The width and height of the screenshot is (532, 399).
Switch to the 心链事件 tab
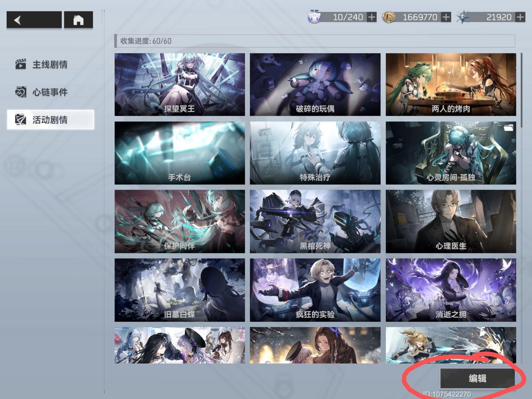click(50, 92)
